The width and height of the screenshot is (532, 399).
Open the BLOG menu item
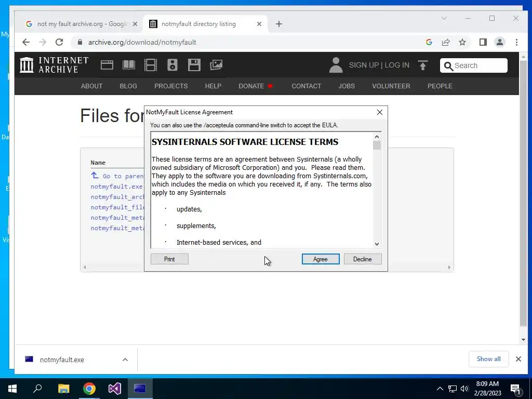tap(128, 86)
